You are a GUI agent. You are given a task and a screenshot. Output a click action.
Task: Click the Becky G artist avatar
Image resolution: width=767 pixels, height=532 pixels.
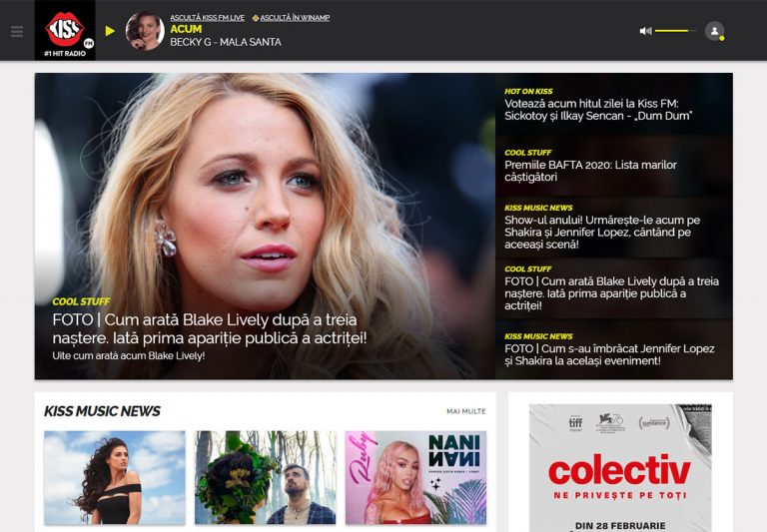click(145, 31)
